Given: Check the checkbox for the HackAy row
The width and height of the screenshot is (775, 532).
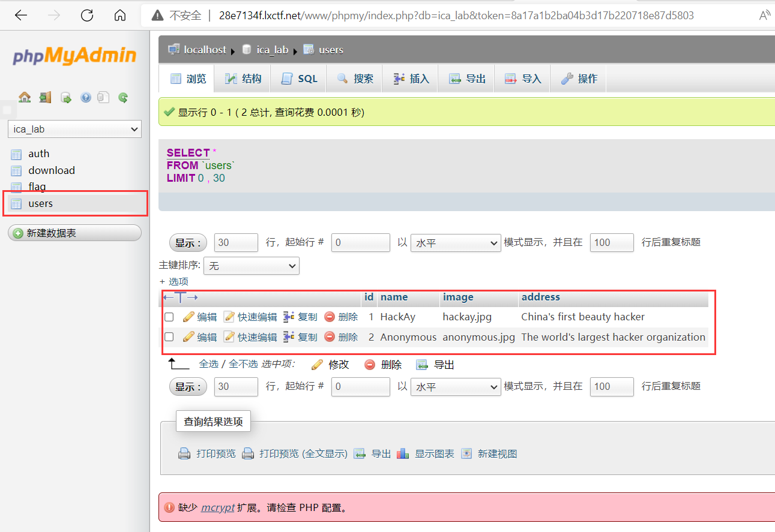Looking at the screenshot, I should point(169,317).
